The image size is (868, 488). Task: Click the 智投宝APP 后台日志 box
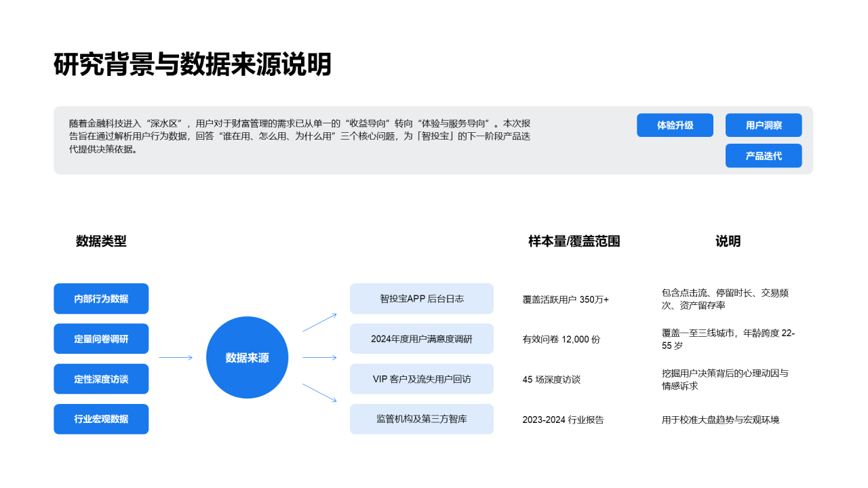pos(422,299)
